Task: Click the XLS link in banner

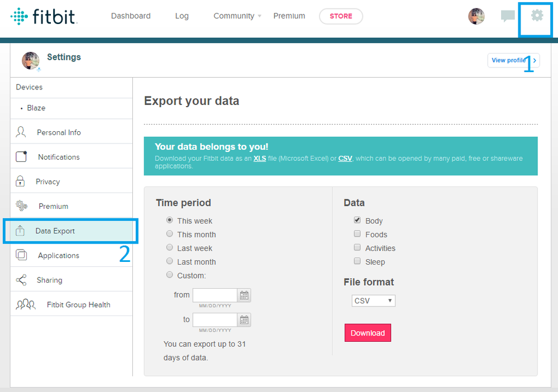Action: 260,158
